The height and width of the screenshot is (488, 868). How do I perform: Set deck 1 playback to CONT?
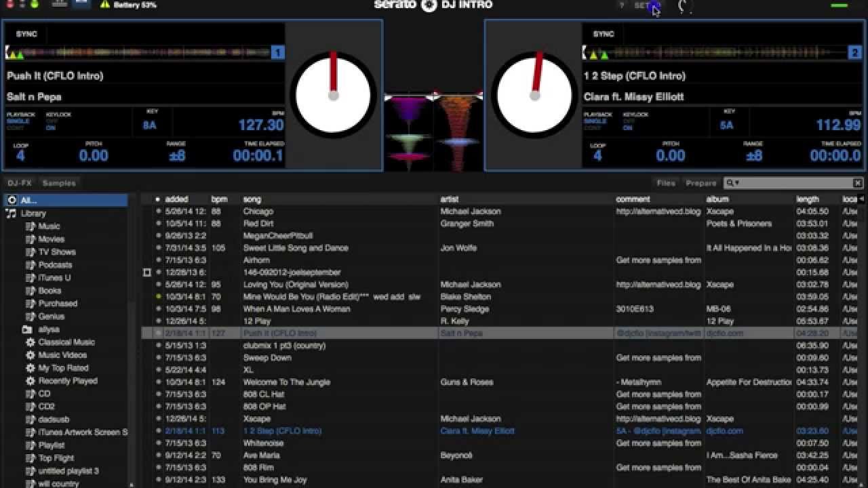[14, 128]
